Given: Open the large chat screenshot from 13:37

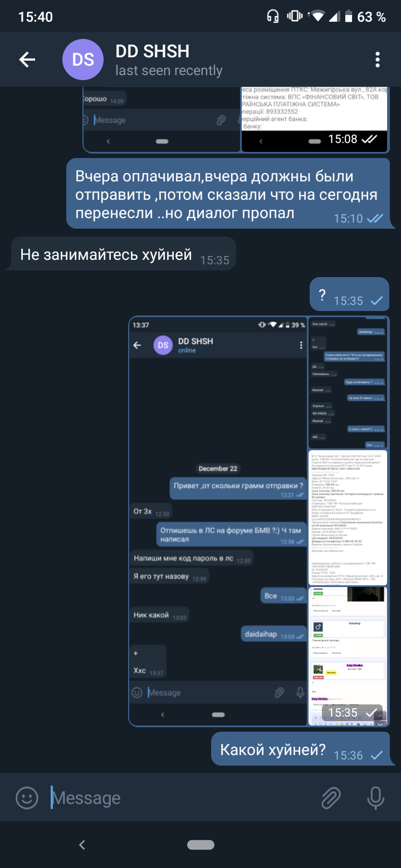Looking at the screenshot, I should [x=218, y=521].
